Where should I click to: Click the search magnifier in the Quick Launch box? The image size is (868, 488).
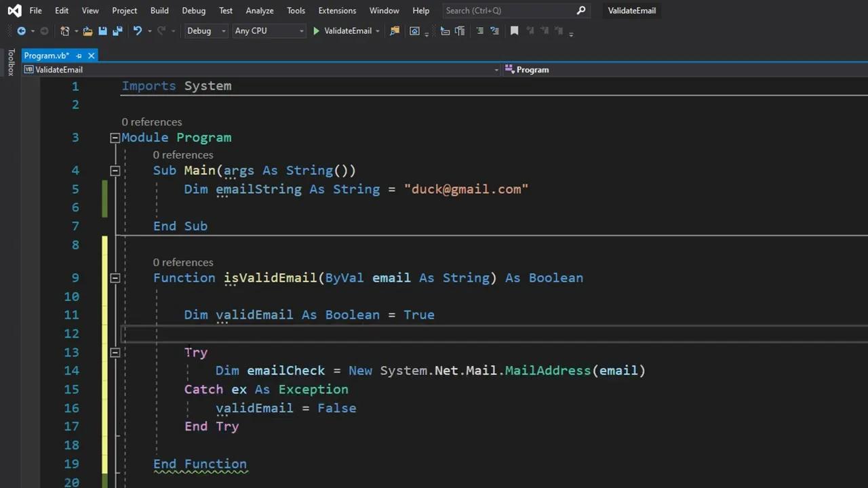[580, 10]
